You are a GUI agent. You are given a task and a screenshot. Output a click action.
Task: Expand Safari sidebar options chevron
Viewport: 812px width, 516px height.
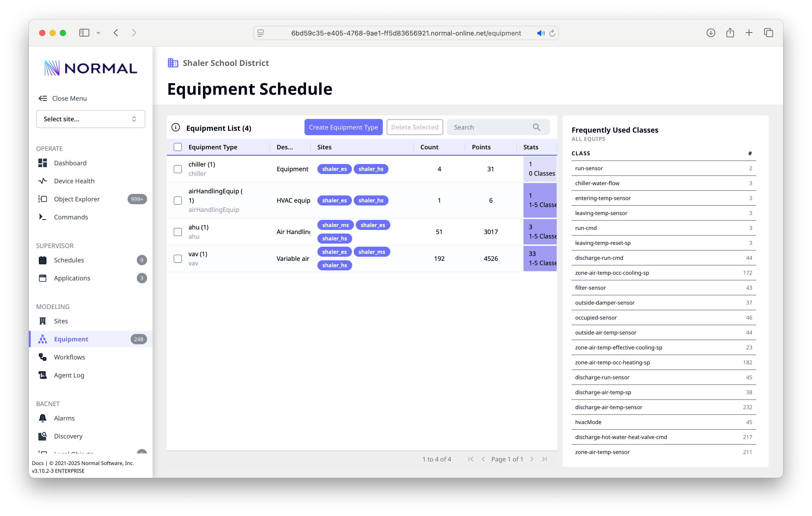click(x=98, y=33)
